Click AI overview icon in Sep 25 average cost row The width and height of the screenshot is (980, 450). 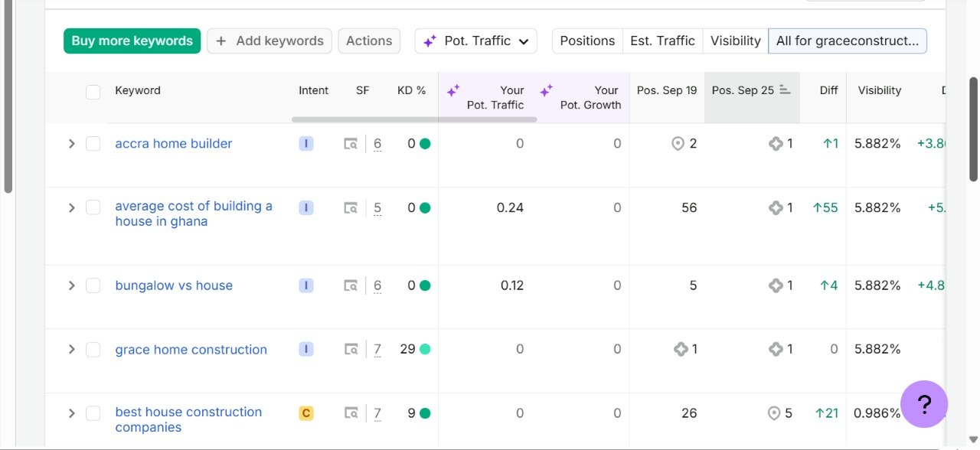pos(776,207)
